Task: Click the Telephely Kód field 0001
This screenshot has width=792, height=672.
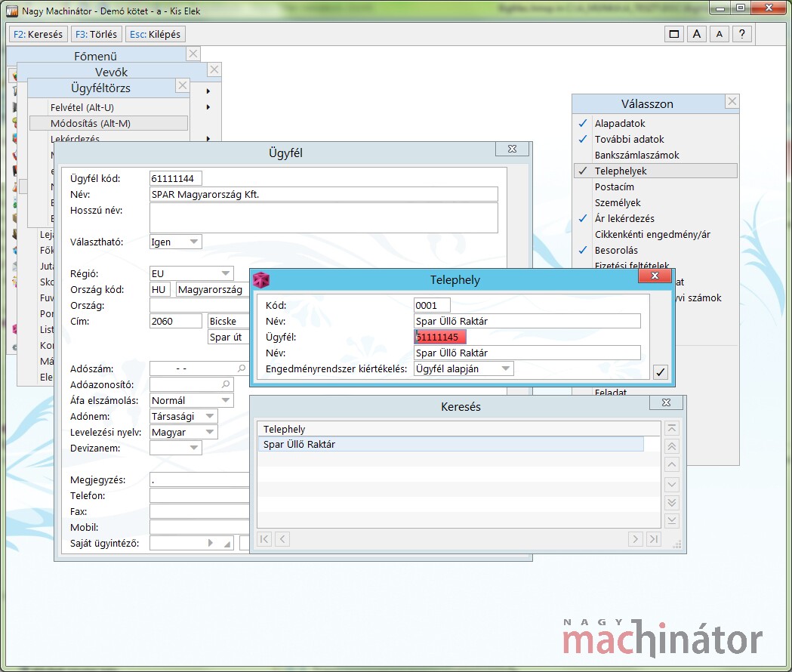Action: [x=432, y=305]
